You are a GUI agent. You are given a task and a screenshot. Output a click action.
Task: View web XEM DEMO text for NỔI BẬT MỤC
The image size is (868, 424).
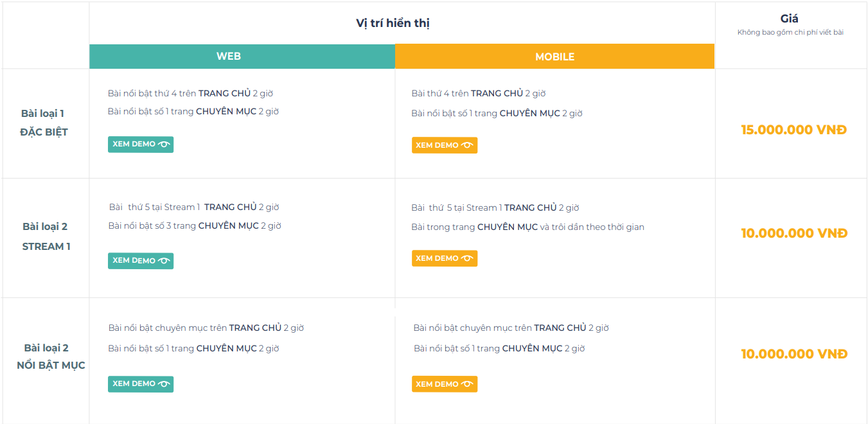[x=134, y=384]
